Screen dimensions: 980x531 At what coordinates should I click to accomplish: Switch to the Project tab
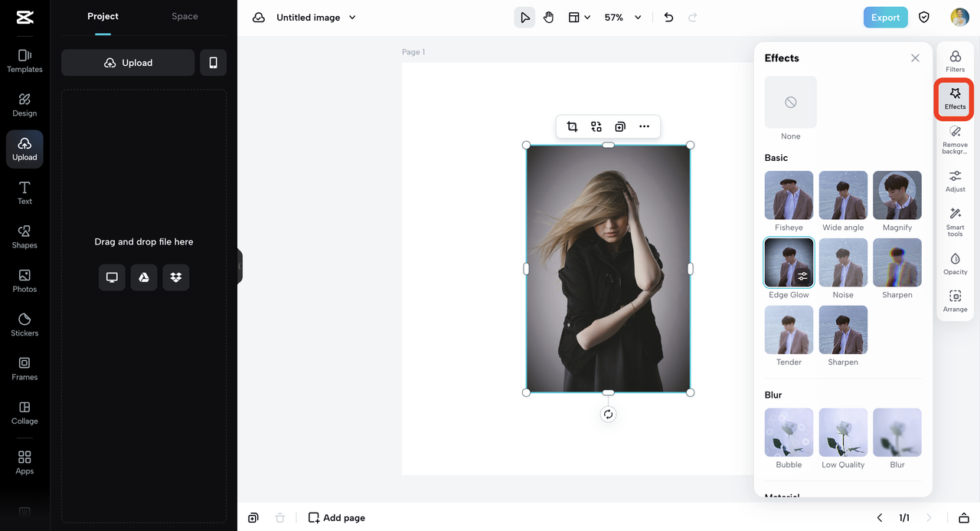pyautogui.click(x=103, y=16)
